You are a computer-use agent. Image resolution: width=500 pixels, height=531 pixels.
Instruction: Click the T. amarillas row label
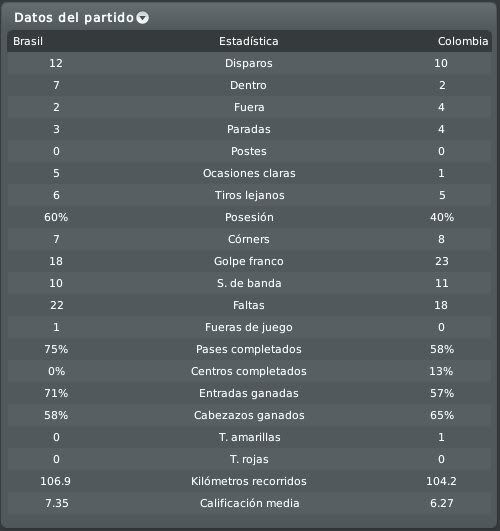(x=249, y=437)
